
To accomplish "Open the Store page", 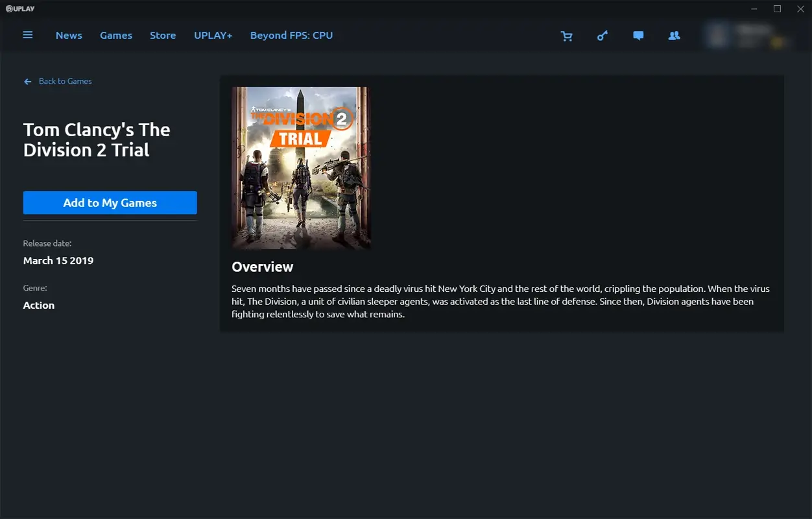I will [163, 36].
